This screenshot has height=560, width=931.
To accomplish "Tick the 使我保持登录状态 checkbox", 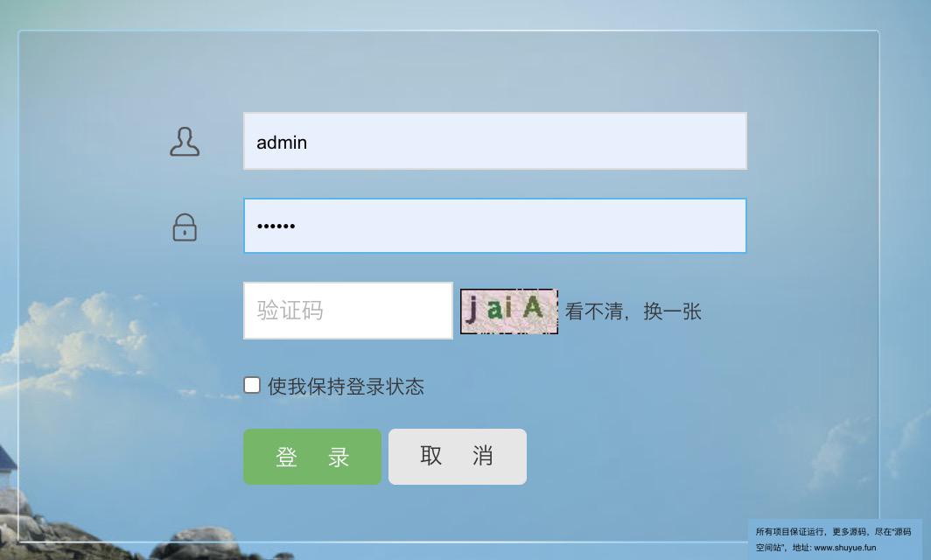I will 252,385.
